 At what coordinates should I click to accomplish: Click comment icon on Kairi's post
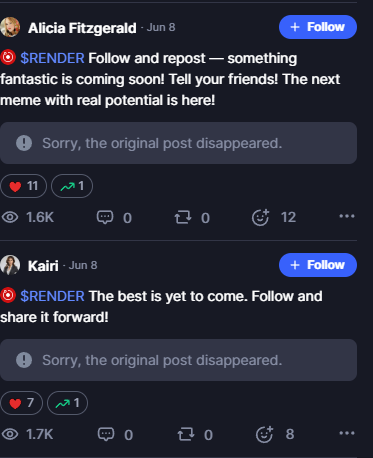106,434
